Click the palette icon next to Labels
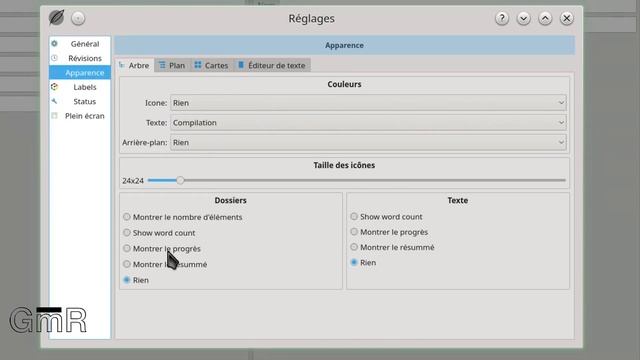640x360 pixels. click(x=54, y=87)
